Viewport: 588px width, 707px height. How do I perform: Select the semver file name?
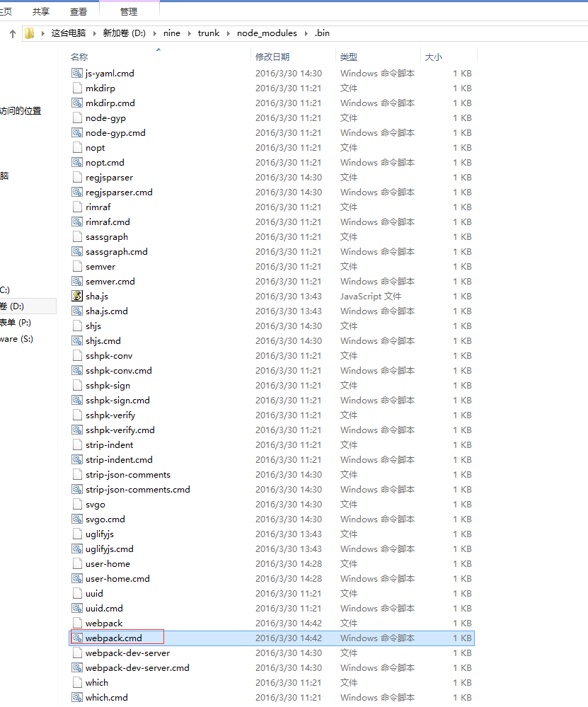100,267
